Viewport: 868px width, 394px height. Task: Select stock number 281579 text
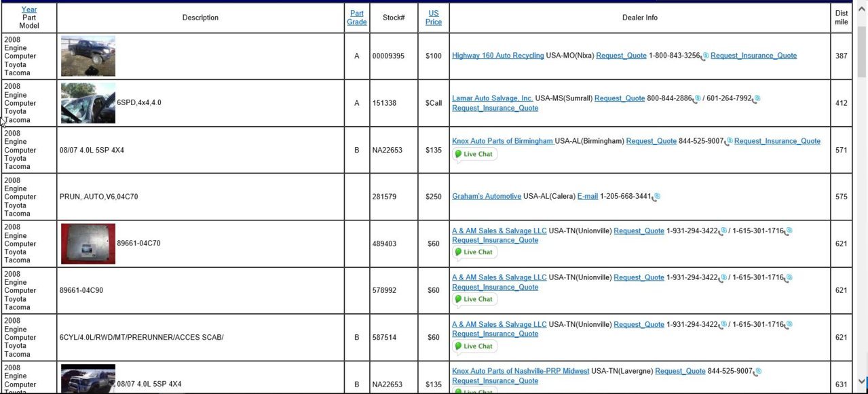point(384,197)
